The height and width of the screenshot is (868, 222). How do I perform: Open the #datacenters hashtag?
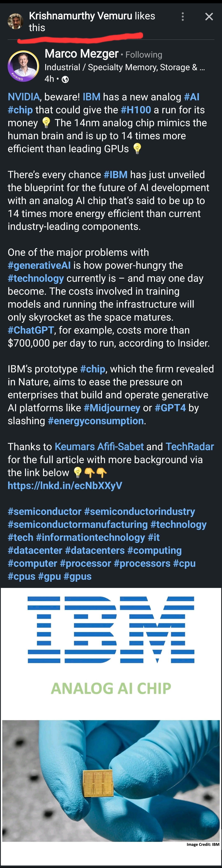[95, 551]
